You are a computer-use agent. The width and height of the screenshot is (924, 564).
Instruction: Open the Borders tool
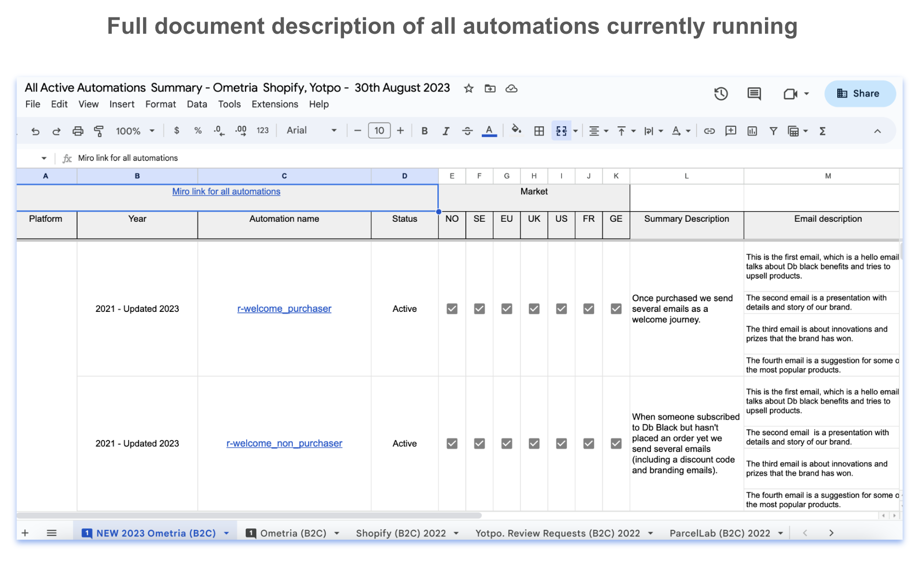[539, 131]
